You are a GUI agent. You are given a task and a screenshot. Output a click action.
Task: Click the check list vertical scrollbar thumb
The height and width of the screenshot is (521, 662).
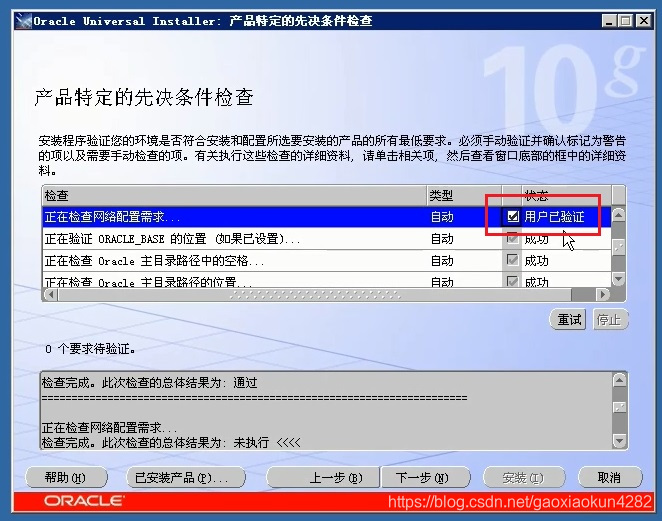pos(619,247)
